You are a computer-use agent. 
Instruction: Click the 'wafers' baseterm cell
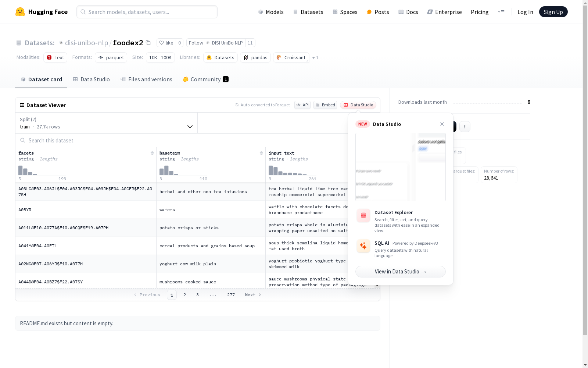point(211,210)
